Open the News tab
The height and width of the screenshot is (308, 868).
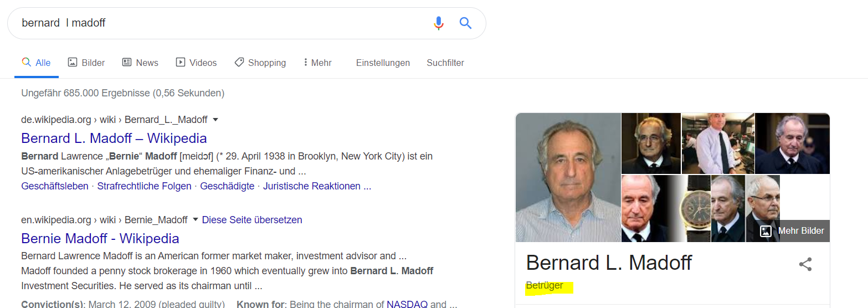pos(140,63)
